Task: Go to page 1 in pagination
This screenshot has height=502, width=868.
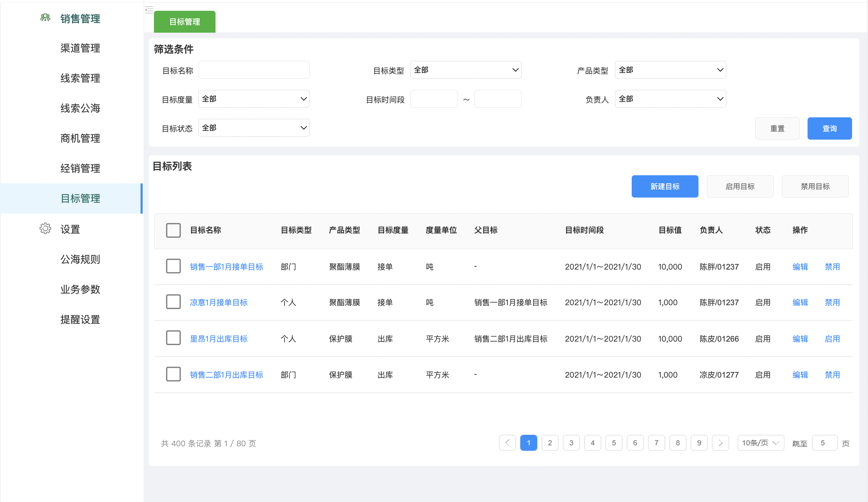Action: 529,443
